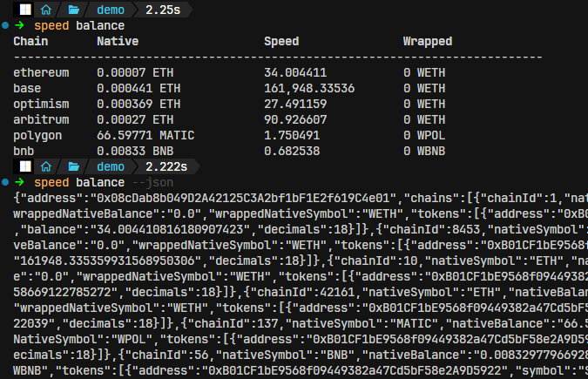Click the chainId 56 JSON entry
The image size is (588, 379).
click(166, 355)
